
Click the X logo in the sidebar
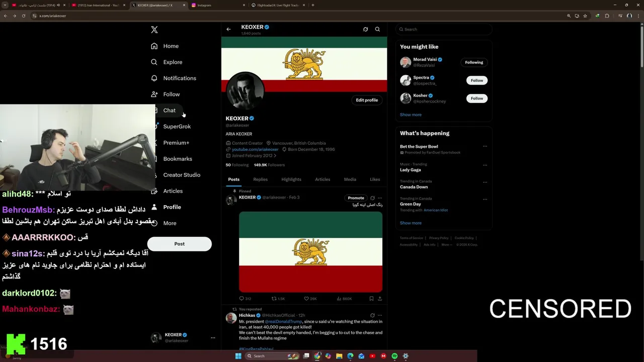pyautogui.click(x=154, y=30)
